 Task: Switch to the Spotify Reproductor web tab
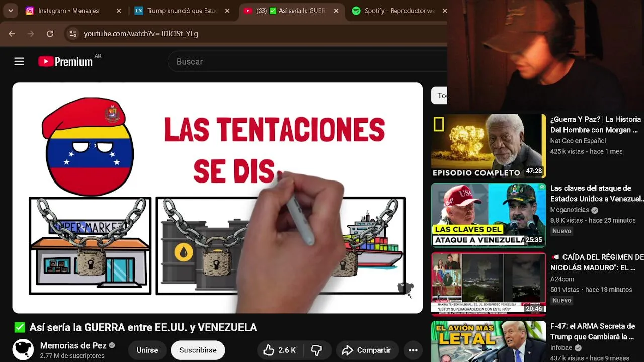pyautogui.click(x=393, y=11)
